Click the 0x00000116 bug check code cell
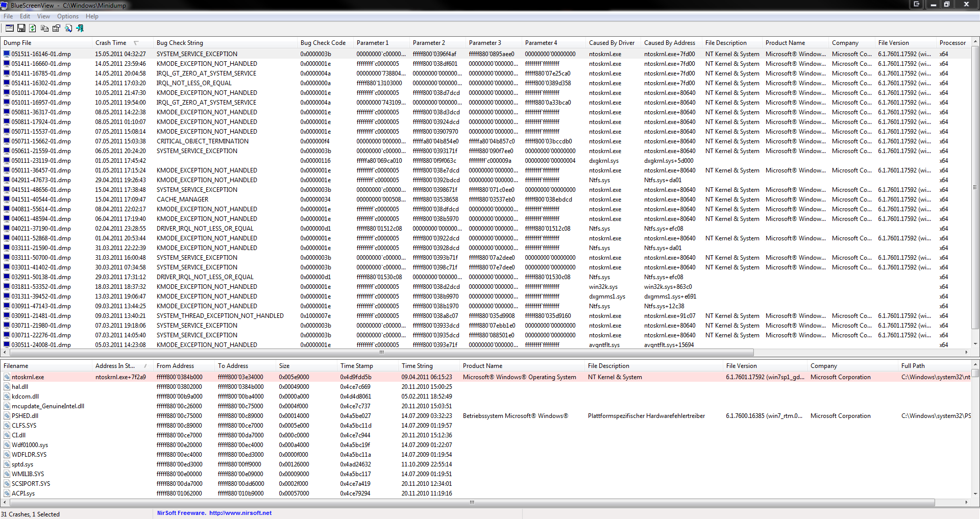 315,161
